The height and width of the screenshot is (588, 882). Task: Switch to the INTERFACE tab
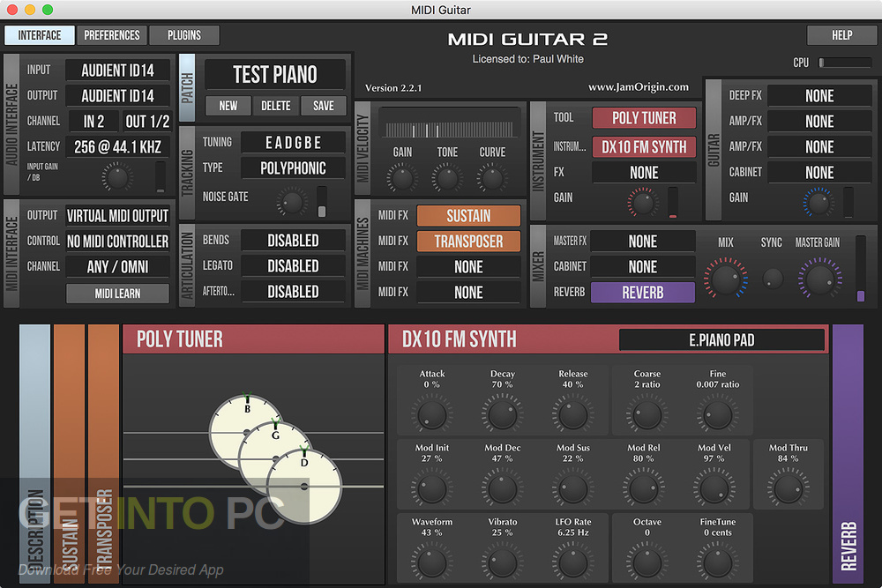click(x=40, y=35)
